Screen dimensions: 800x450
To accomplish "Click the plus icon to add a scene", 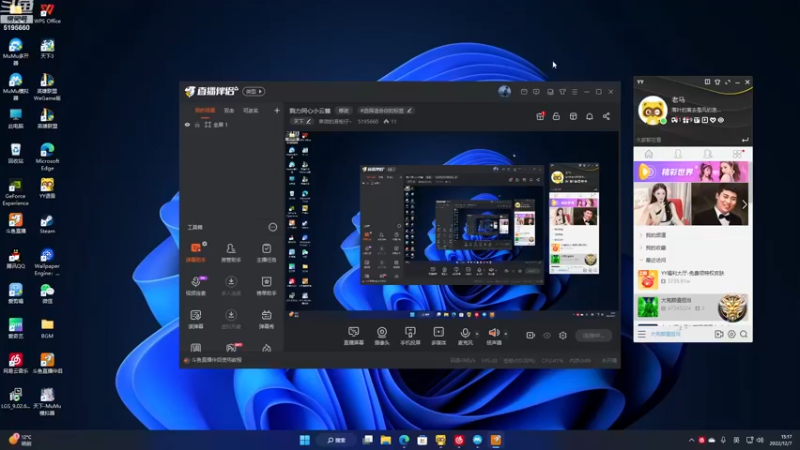I will point(277,110).
